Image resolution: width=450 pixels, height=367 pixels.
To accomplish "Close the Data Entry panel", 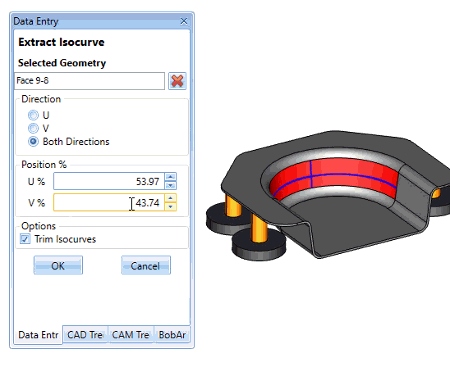I will point(184,21).
